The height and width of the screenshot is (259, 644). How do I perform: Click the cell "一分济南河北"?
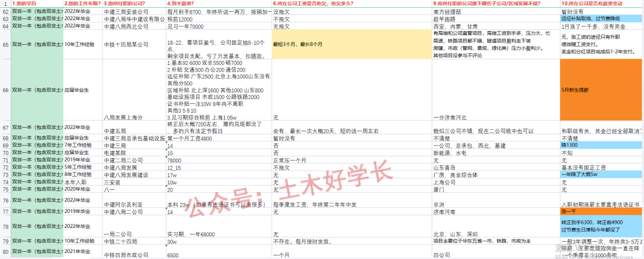click(496, 90)
